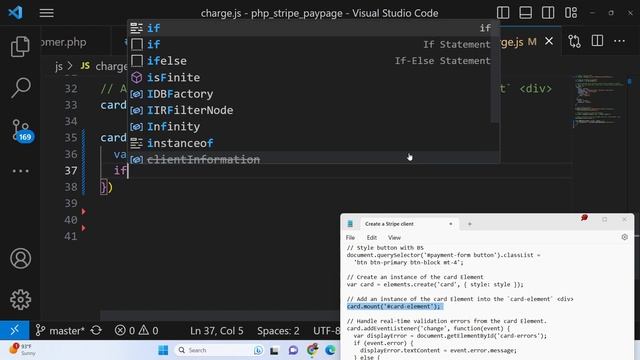Open Notepad settings gear

pos(624,237)
